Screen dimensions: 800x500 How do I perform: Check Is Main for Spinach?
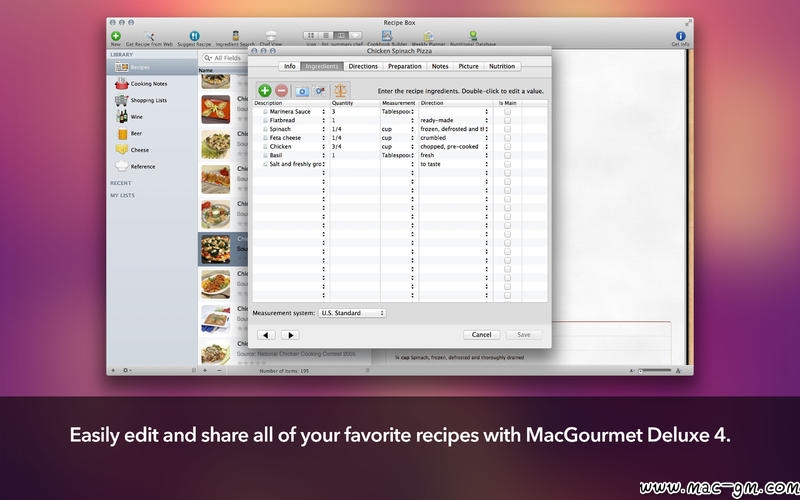(507, 129)
